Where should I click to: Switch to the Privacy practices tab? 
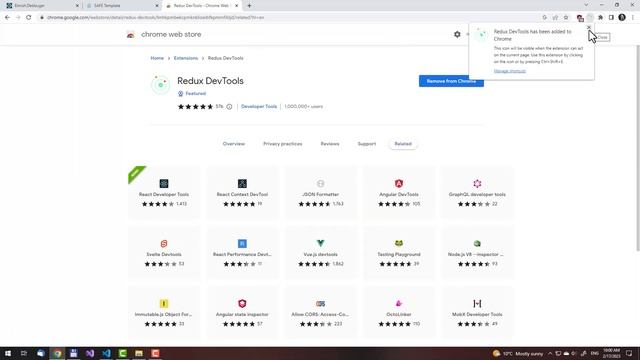pyautogui.click(x=282, y=144)
